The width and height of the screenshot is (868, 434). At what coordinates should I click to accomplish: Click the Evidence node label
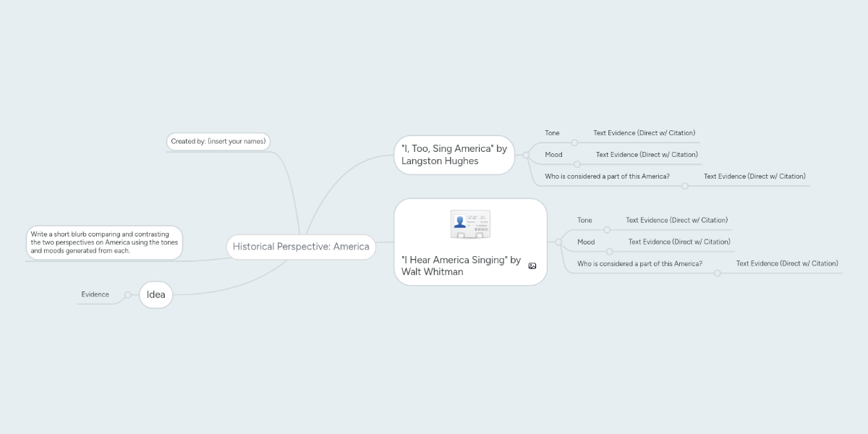click(95, 294)
